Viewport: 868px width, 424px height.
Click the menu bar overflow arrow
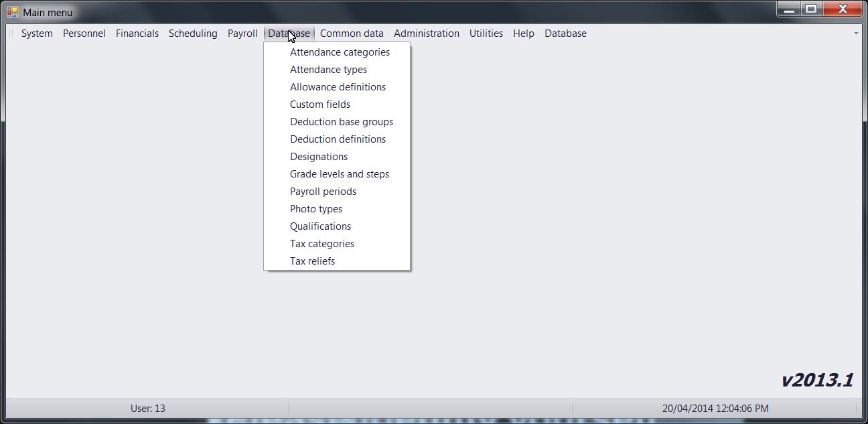coord(856,33)
